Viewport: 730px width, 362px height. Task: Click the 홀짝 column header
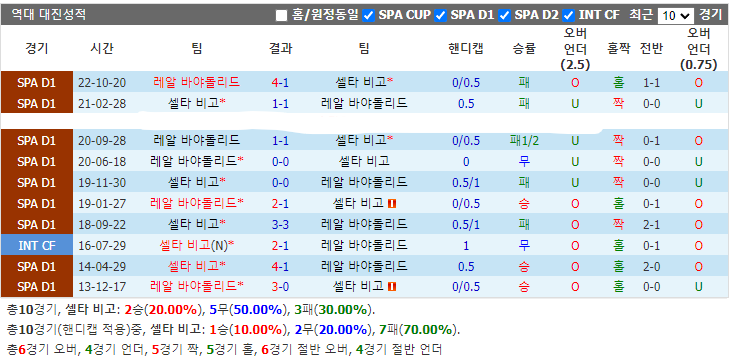(x=619, y=48)
